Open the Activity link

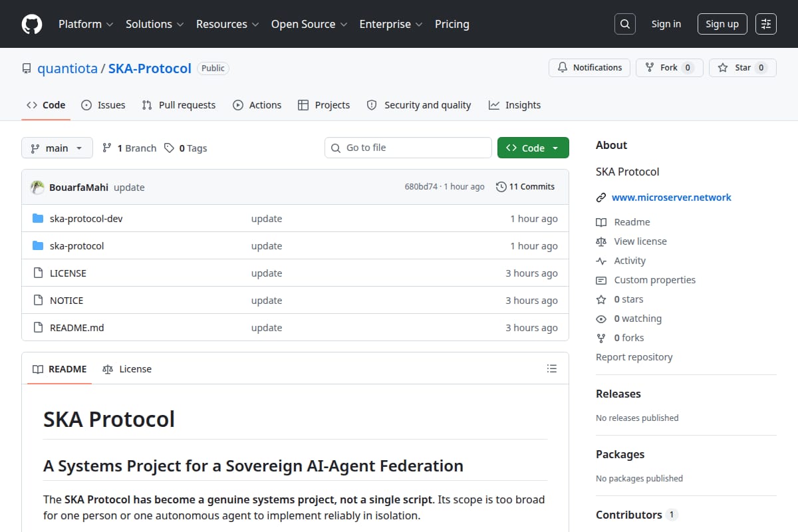(621, 261)
